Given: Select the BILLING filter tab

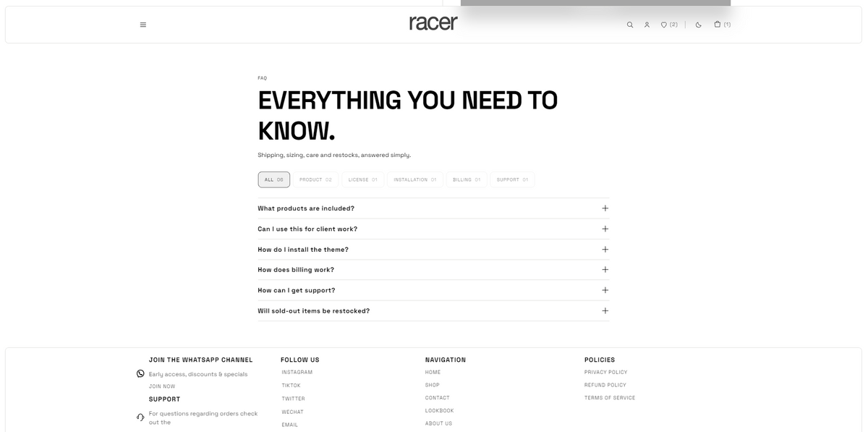Looking at the screenshot, I should point(467,179).
